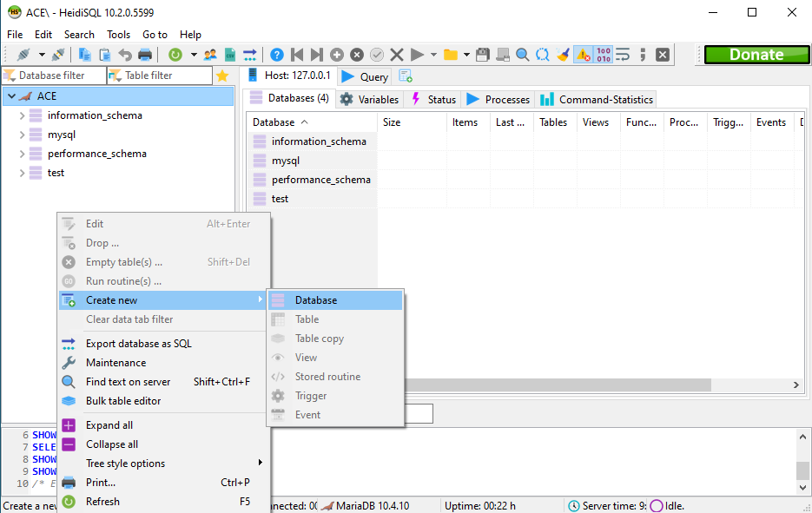Viewport: 812px width, 513px height.
Task: Switch to the Variables tab
Action: (369, 100)
